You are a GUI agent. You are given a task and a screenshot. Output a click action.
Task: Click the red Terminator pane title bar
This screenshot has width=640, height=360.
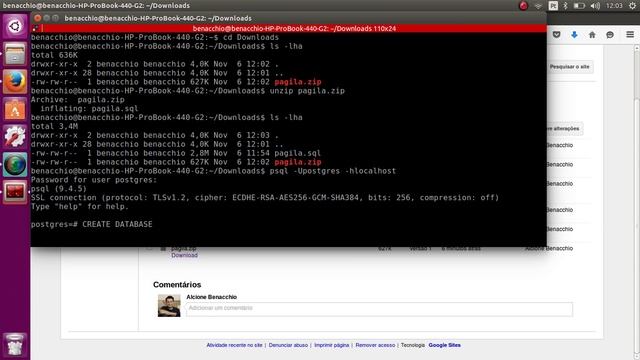[x=294, y=28]
